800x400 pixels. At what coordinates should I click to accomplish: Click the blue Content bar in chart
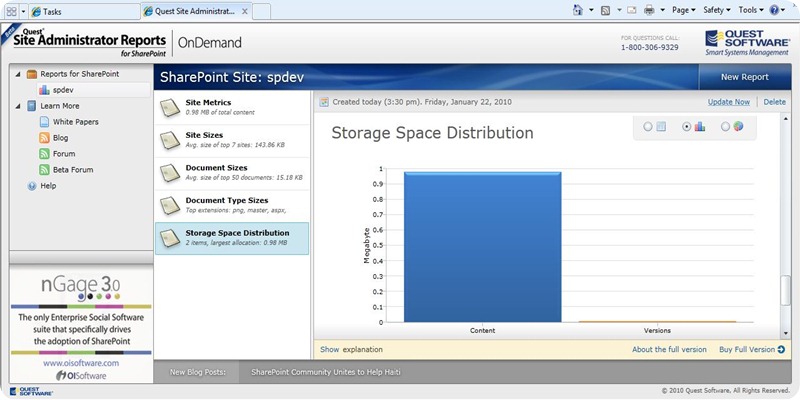(482, 247)
